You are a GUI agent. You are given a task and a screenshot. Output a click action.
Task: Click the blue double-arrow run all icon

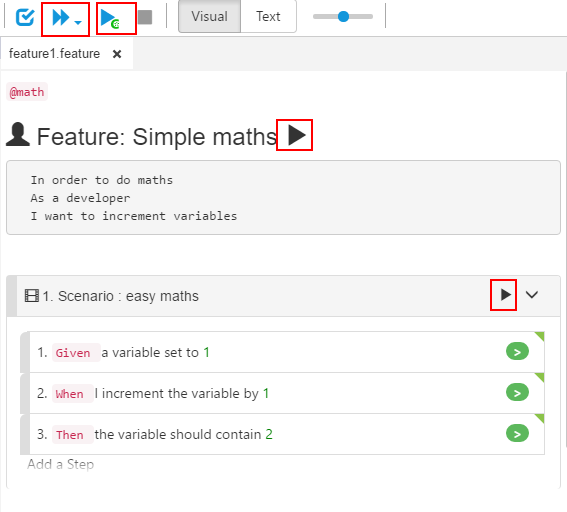coord(60,17)
